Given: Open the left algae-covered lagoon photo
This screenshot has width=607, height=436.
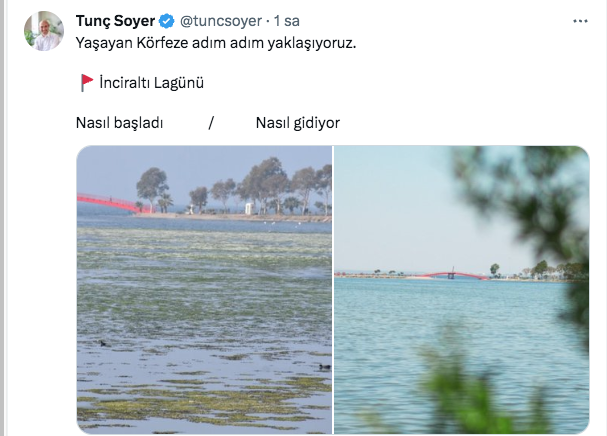Looking at the screenshot, I should click(204, 290).
